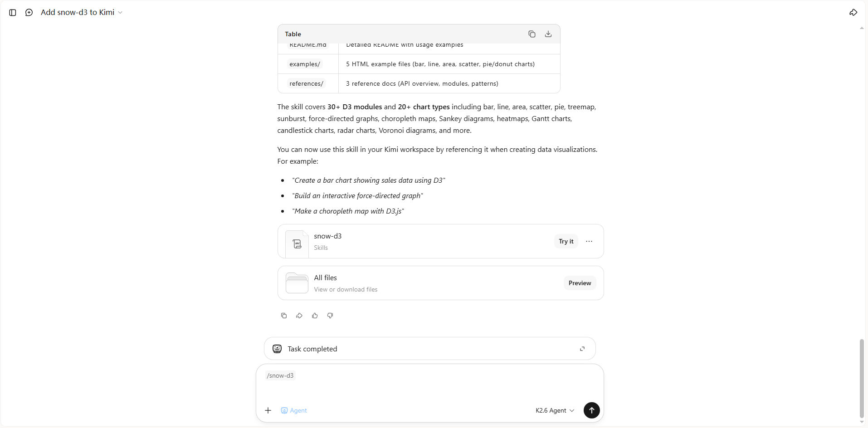Expand the Task completed panel
The width and height of the screenshot is (868, 428).
(x=582, y=349)
